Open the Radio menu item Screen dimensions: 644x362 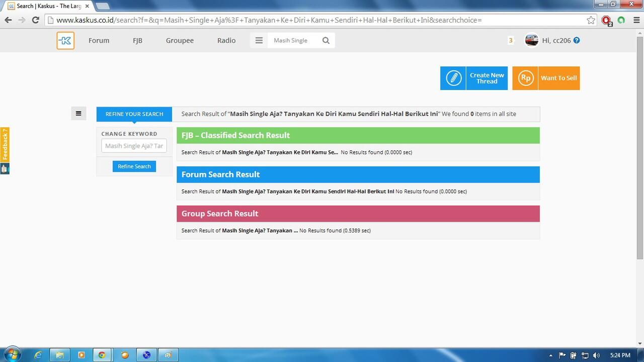click(226, 41)
